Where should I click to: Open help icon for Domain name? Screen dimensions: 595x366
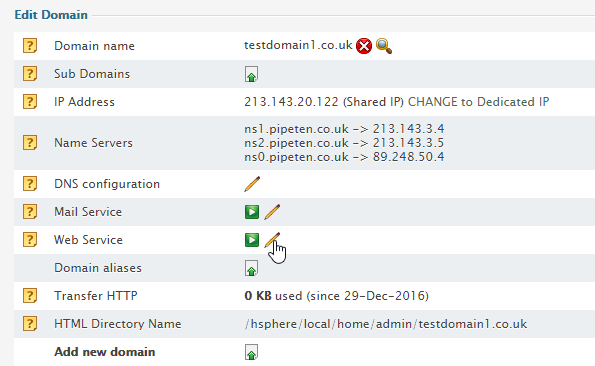tap(30, 46)
